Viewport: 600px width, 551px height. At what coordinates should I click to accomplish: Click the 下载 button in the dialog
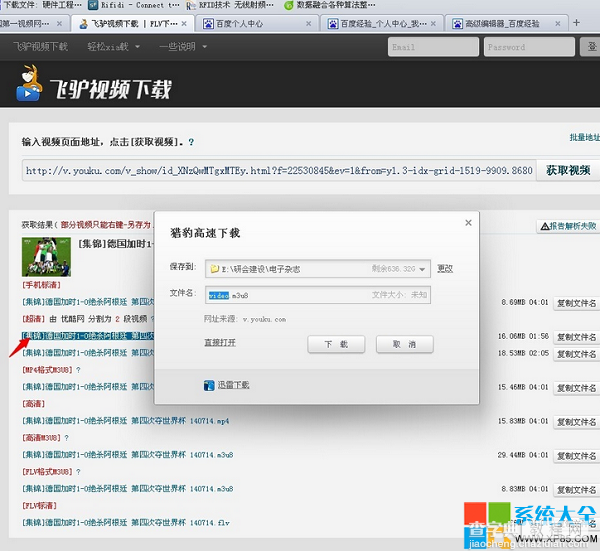pyautogui.click(x=336, y=344)
